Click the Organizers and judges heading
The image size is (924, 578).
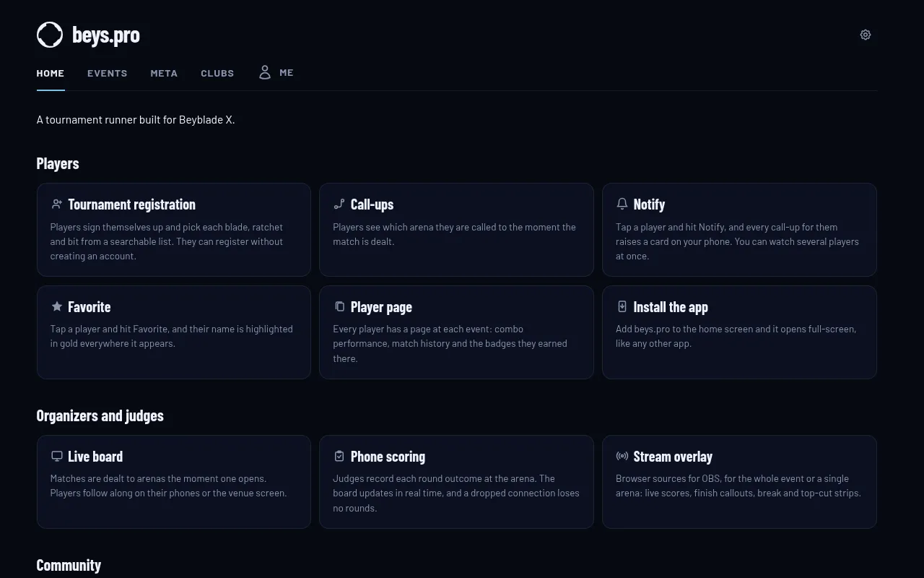coord(100,415)
